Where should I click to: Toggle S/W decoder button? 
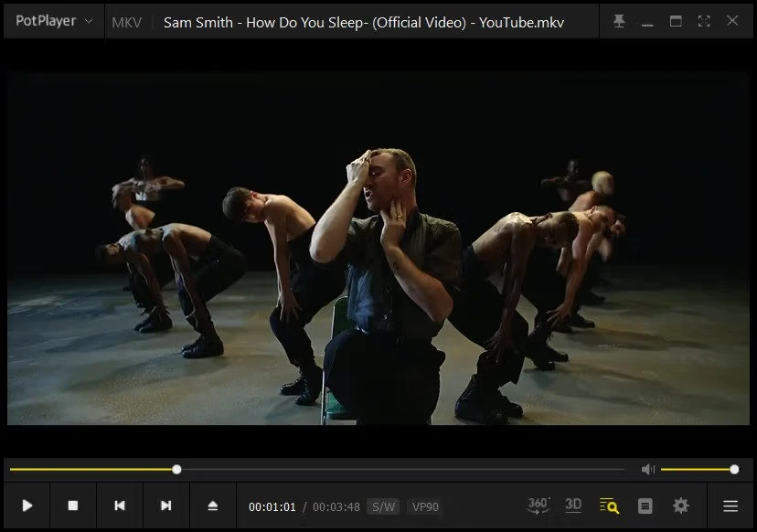coord(383,506)
